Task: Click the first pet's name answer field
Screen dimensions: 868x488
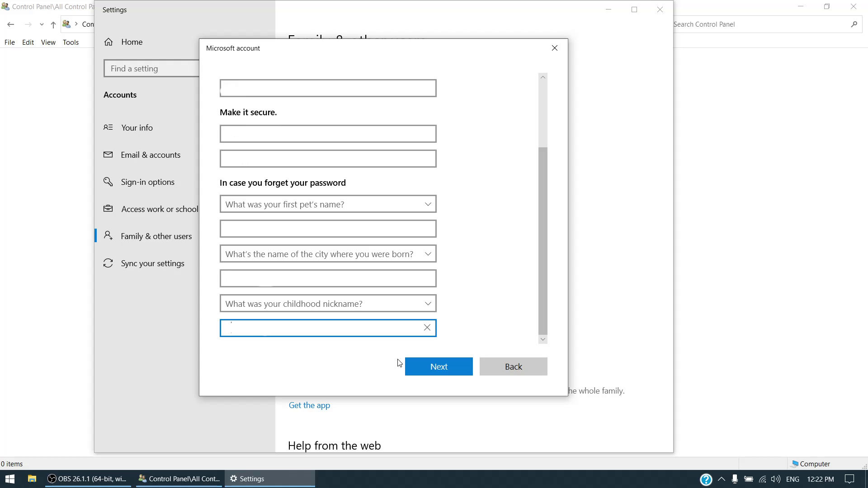Action: tap(328, 229)
